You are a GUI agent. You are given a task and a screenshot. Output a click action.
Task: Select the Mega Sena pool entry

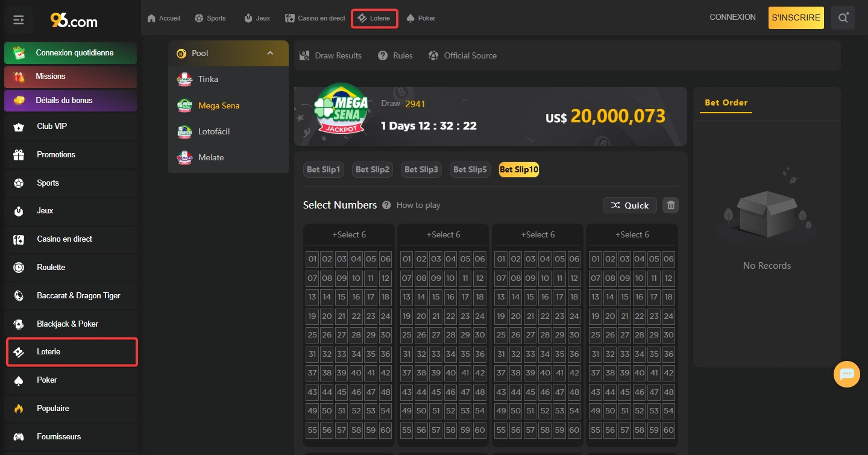pyautogui.click(x=228, y=105)
